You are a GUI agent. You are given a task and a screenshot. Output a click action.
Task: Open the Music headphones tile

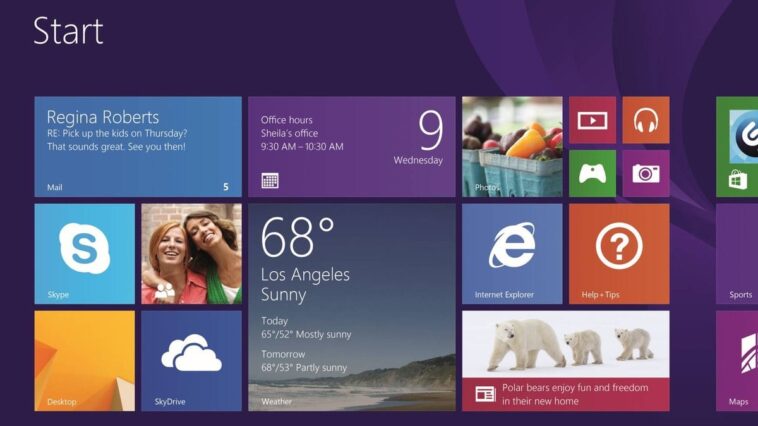(646, 120)
